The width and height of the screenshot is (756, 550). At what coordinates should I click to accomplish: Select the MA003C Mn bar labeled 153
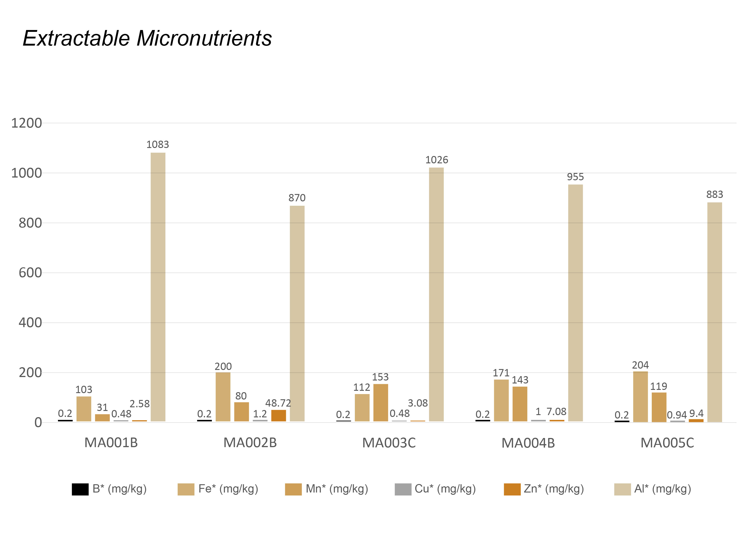pyautogui.click(x=380, y=403)
